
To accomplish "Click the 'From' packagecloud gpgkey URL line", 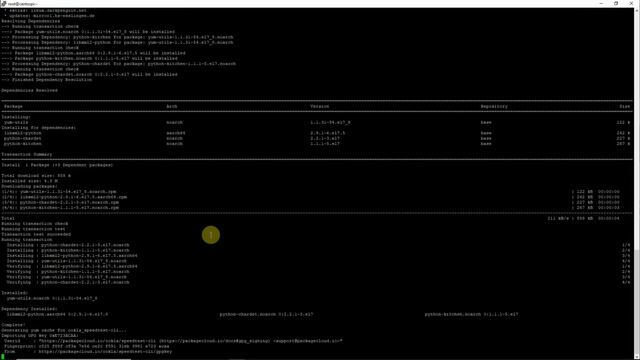I will pos(88,351).
